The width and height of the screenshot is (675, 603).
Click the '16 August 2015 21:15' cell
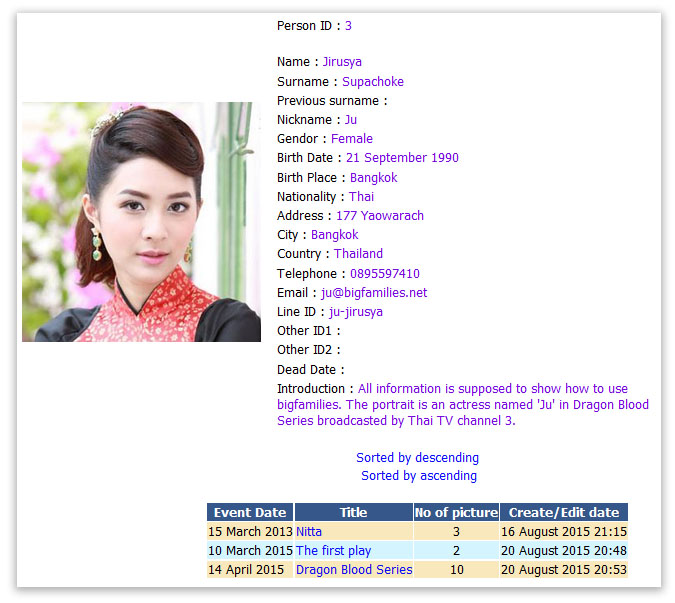pyautogui.click(x=564, y=532)
